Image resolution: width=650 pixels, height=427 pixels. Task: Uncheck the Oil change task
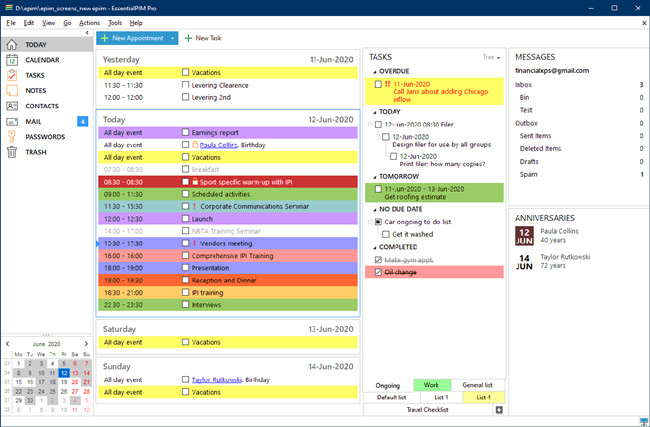point(378,272)
